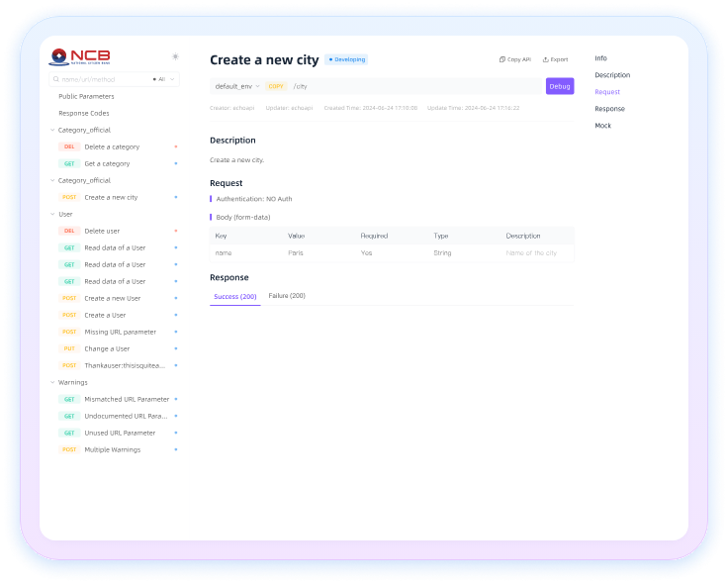728x584 pixels.
Task: Open the All filter dropdown
Action: 163,79
